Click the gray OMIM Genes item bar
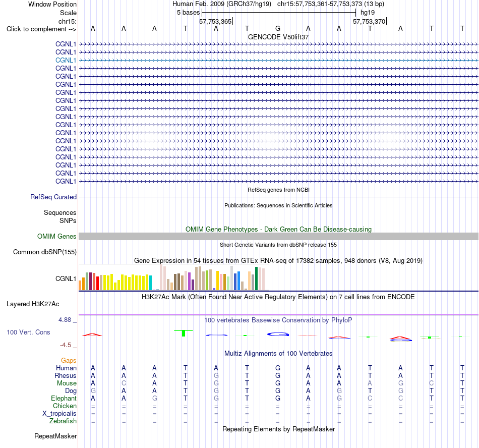The image size is (479, 448). (278, 236)
